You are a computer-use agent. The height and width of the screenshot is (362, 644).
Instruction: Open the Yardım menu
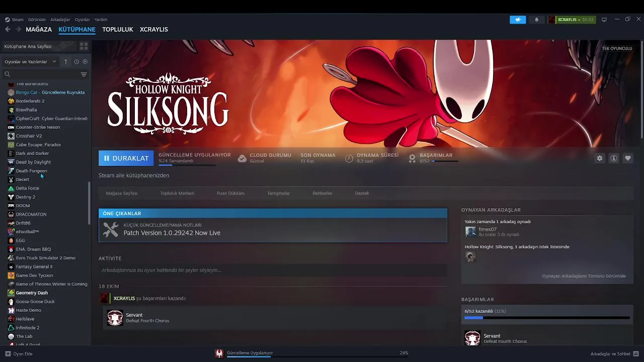click(x=101, y=20)
